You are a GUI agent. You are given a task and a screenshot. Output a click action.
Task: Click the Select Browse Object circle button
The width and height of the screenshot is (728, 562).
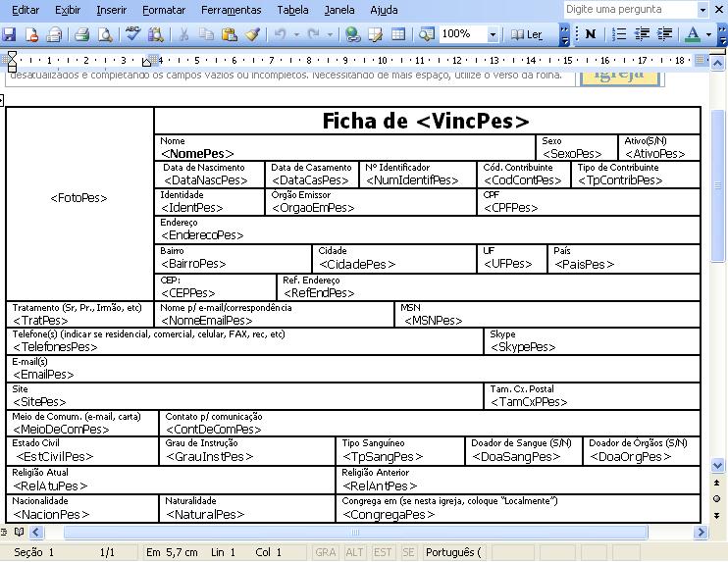717,499
